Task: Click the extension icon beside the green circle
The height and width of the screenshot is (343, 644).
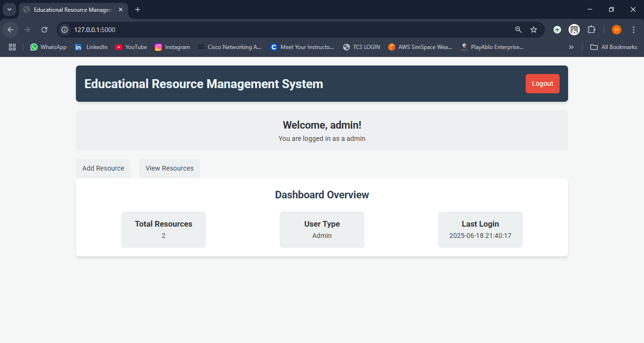Action: [574, 30]
